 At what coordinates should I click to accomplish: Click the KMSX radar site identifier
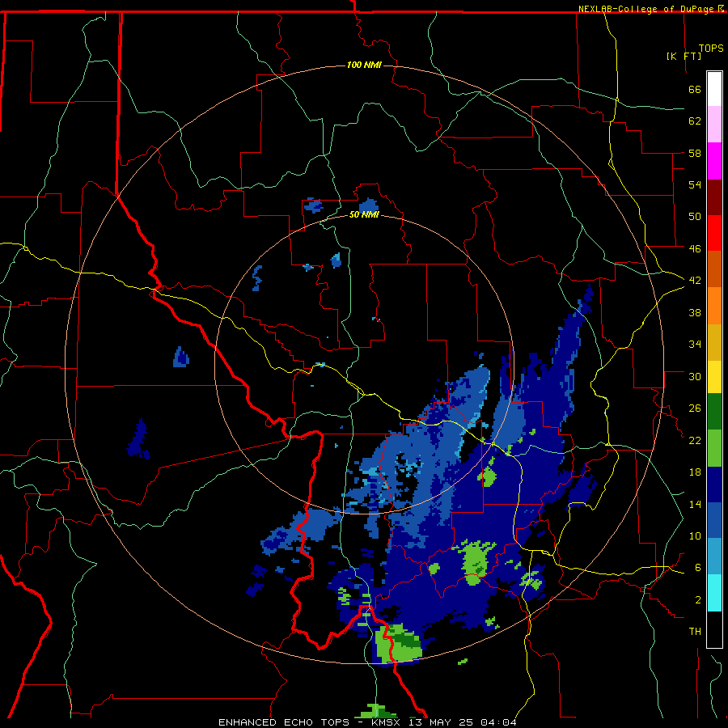(387, 722)
